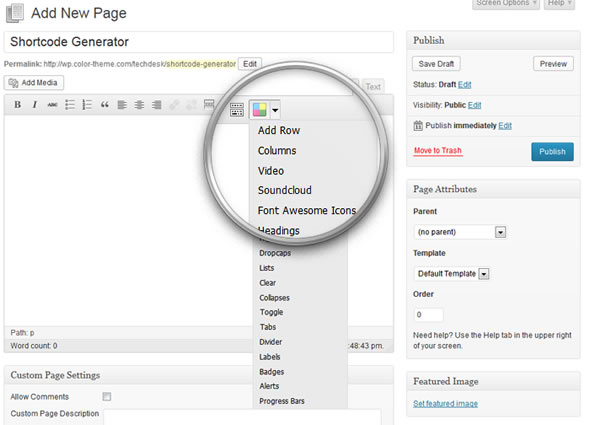Click the page icon beside Add New Page
Screen dimensions: 590x425
click(x=15, y=13)
